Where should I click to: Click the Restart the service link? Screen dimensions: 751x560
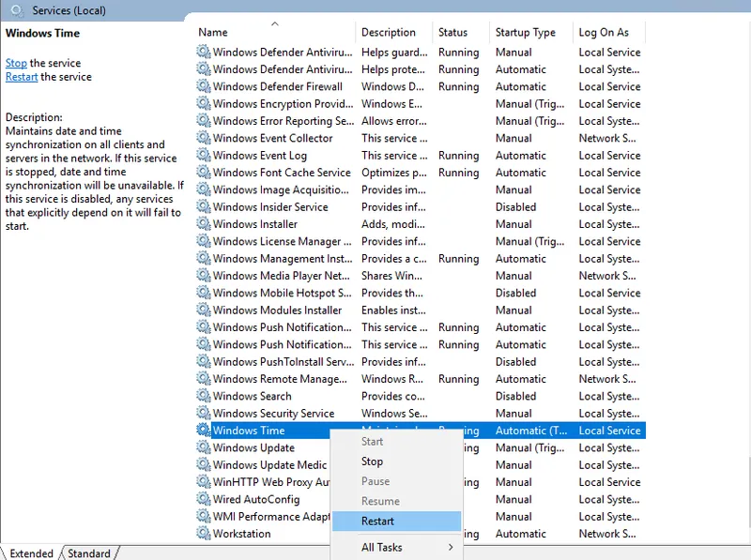[x=22, y=77]
